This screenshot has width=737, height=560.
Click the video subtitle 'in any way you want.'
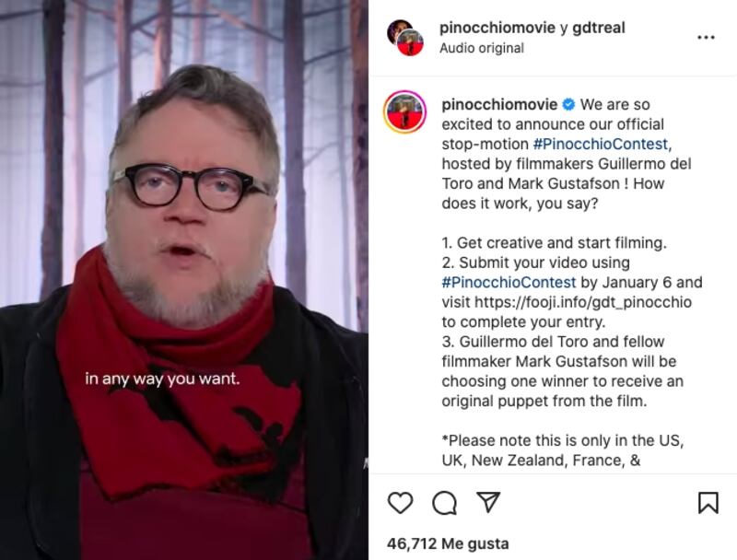[x=162, y=379]
